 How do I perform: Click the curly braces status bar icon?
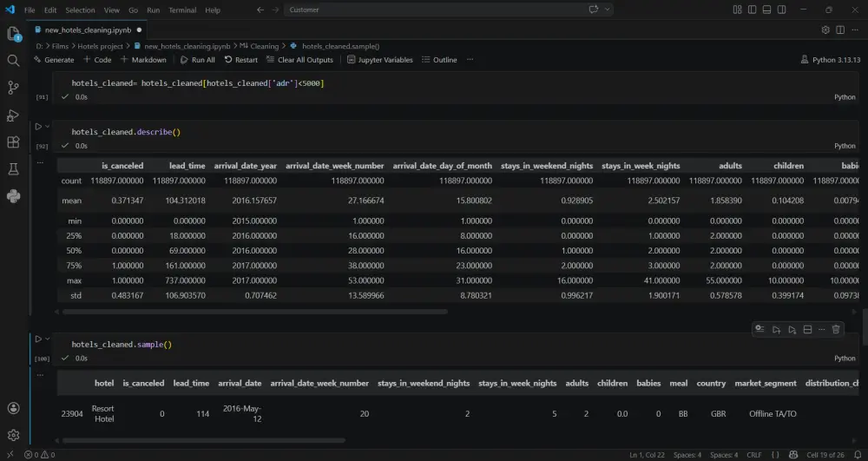click(775, 455)
